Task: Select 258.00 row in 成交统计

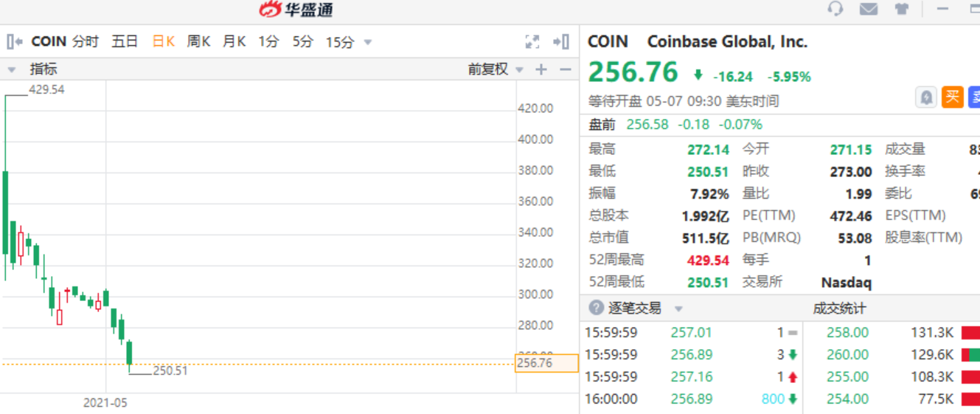Action: click(892, 333)
